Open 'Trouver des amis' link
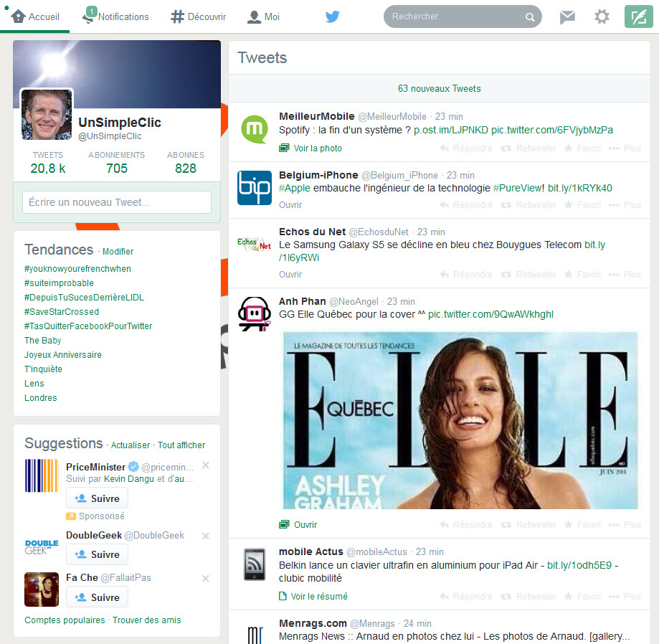 pos(147,620)
